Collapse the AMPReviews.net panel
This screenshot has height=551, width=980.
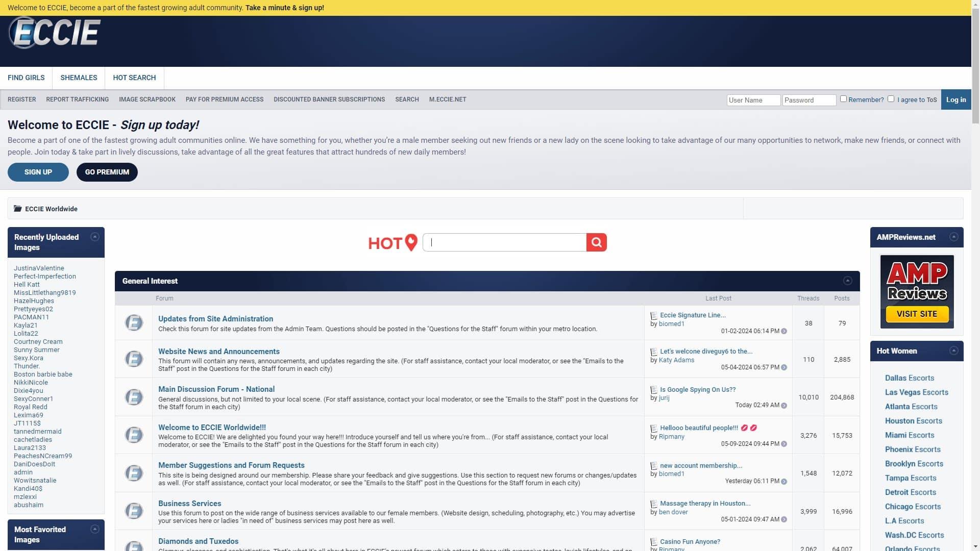point(953,237)
